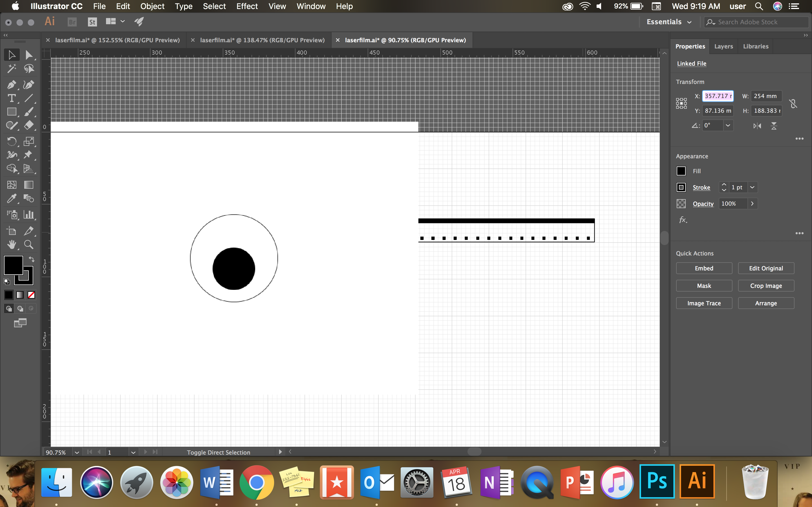
Task: Select the Hand tool
Action: pyautogui.click(x=12, y=245)
